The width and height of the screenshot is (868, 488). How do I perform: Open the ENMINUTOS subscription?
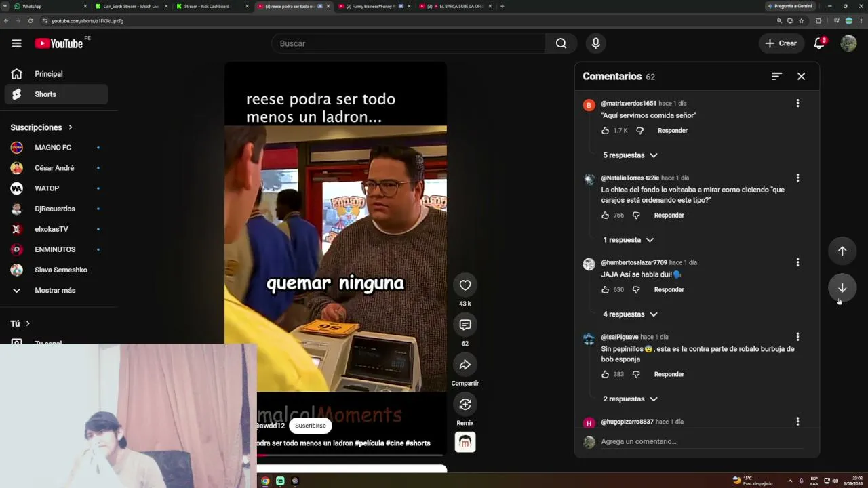(56, 249)
